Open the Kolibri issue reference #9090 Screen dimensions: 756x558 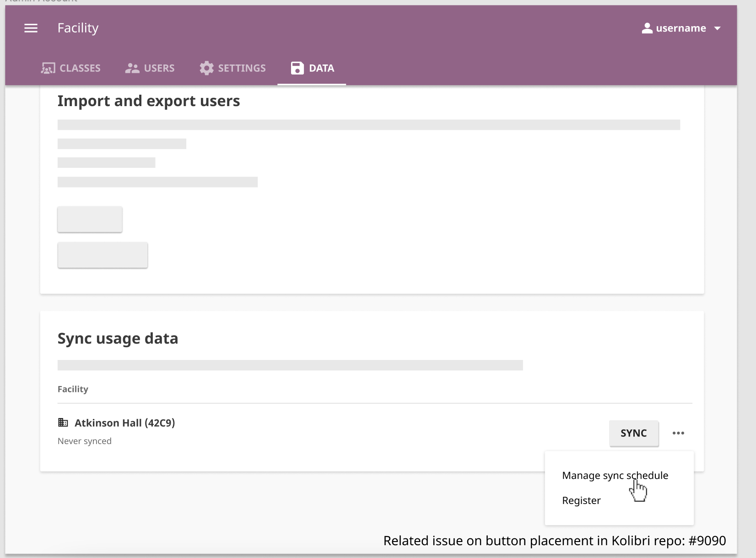[707, 540]
